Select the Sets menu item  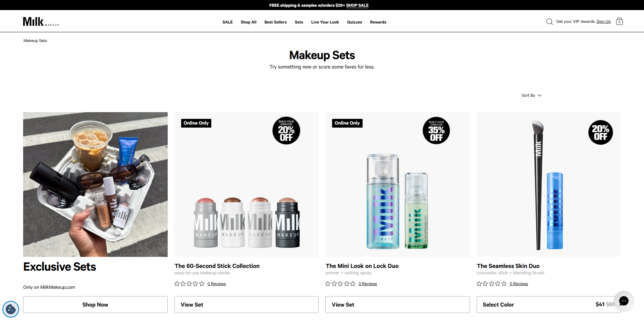(x=299, y=22)
